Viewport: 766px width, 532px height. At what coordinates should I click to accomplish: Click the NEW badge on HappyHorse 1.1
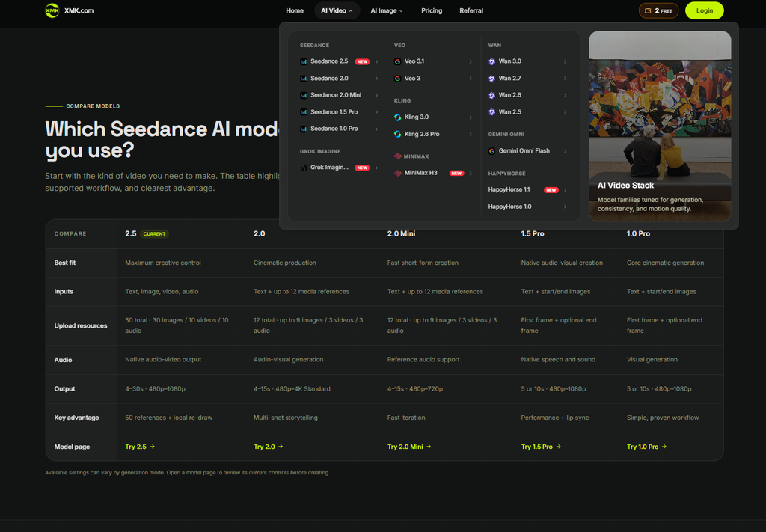(x=551, y=189)
